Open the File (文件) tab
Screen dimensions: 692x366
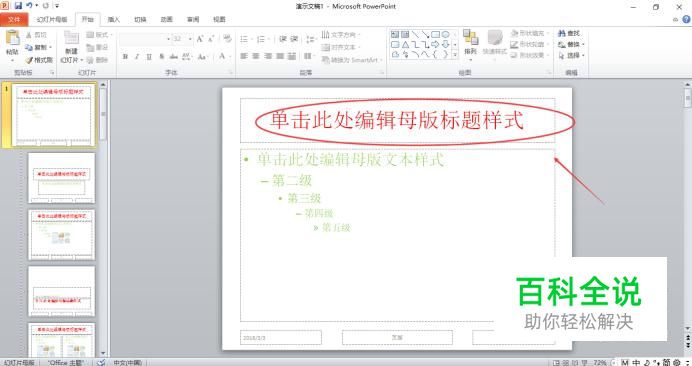click(x=14, y=19)
